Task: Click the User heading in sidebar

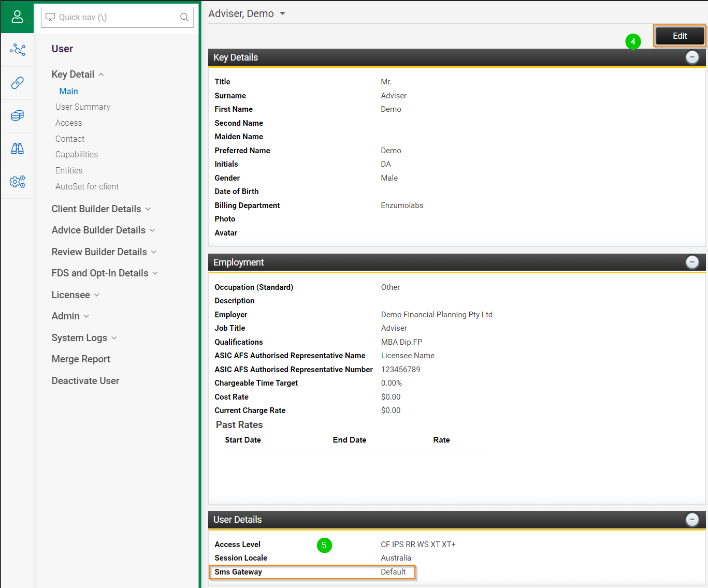Action: (62, 49)
